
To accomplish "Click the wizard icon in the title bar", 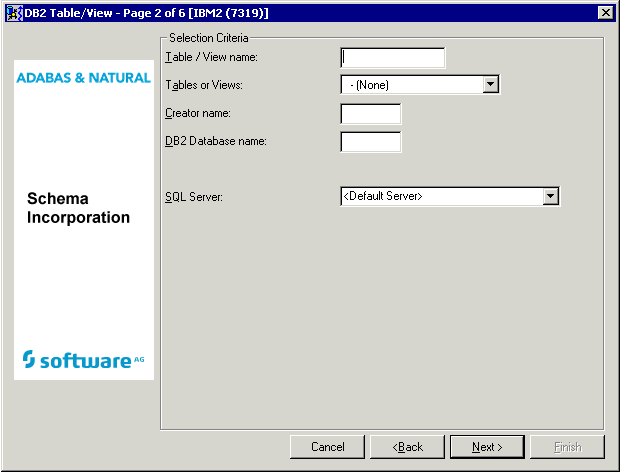I will coord(14,12).
